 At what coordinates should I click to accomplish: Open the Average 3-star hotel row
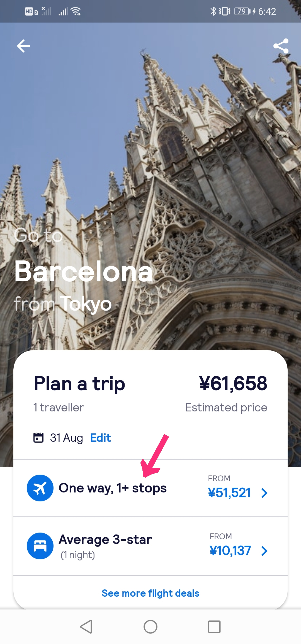[105, 540]
